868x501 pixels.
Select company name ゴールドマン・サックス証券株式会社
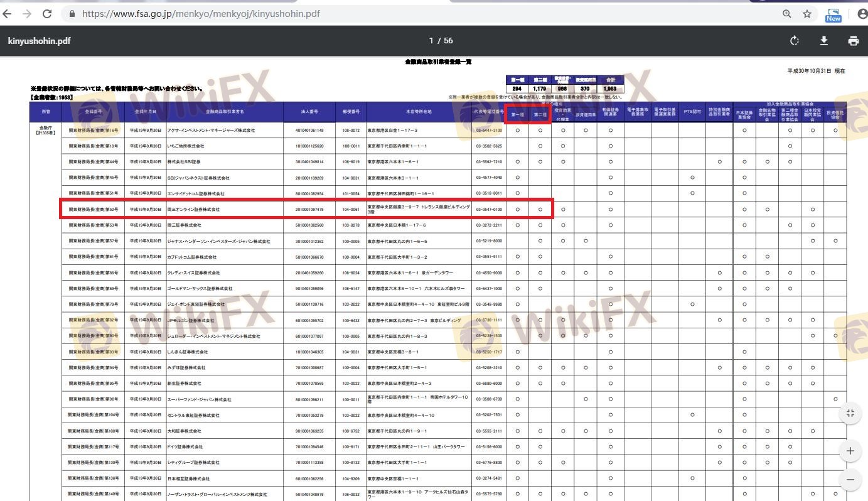199,289
